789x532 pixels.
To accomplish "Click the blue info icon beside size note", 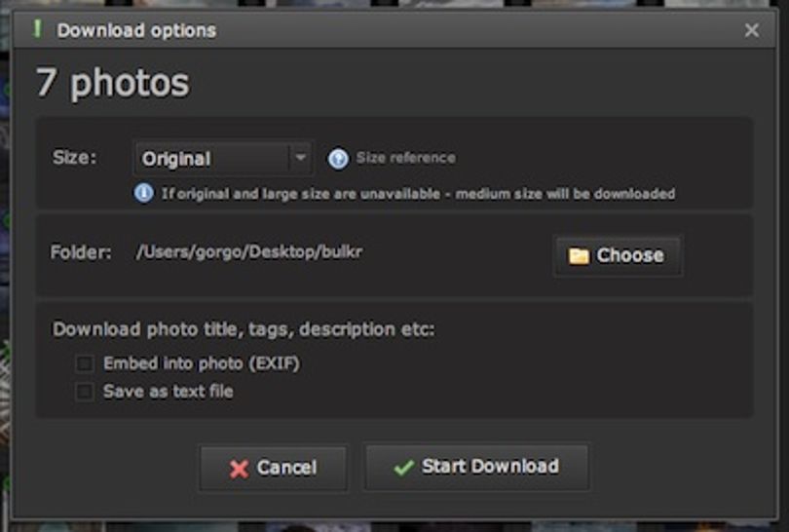I will (x=144, y=193).
